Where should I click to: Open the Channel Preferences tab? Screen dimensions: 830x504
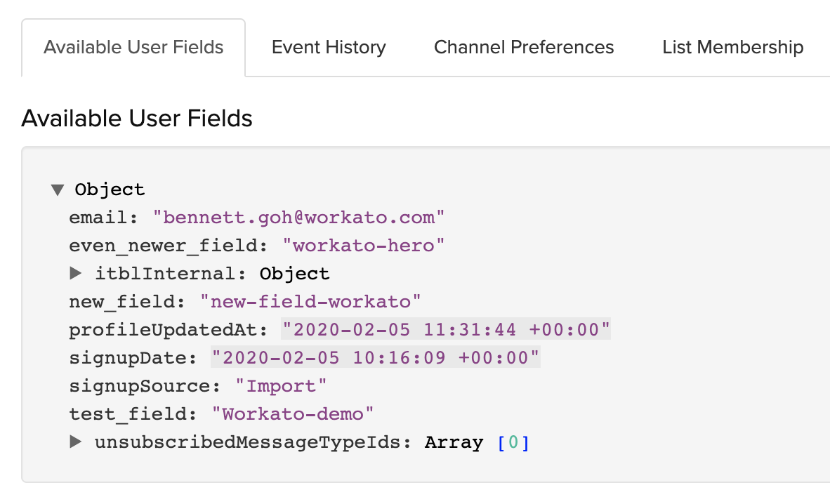(x=523, y=47)
